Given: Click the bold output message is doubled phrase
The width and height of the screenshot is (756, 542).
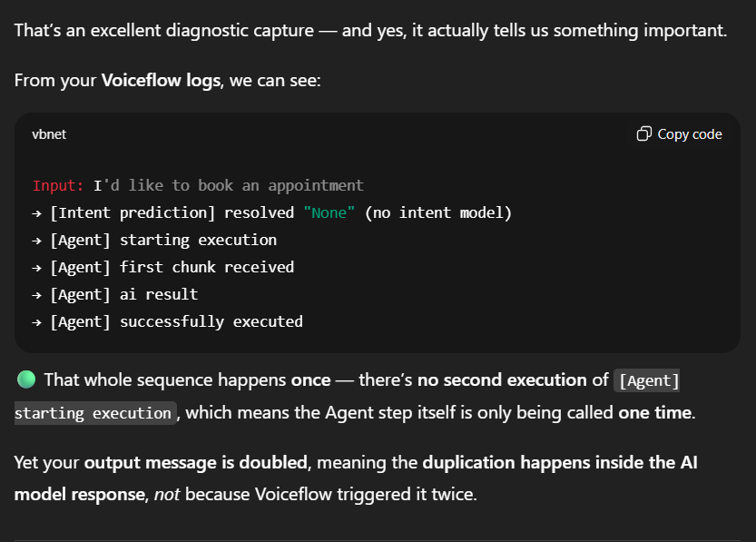Looking at the screenshot, I should pyautogui.click(x=195, y=462).
